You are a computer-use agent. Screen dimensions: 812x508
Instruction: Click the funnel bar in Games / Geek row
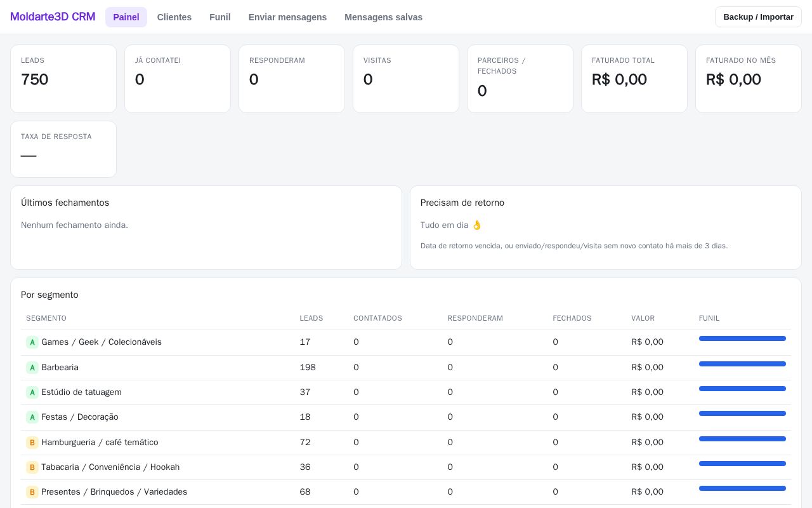(x=742, y=338)
